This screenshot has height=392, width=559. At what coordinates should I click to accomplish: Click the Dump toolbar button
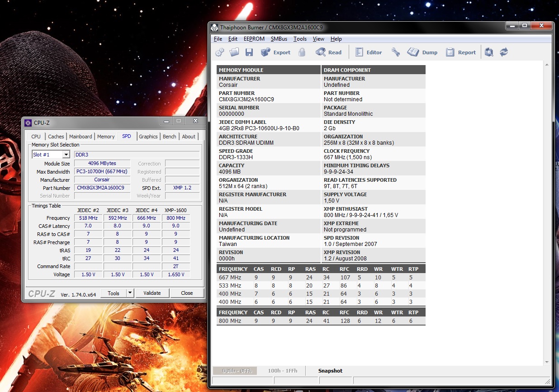click(422, 52)
